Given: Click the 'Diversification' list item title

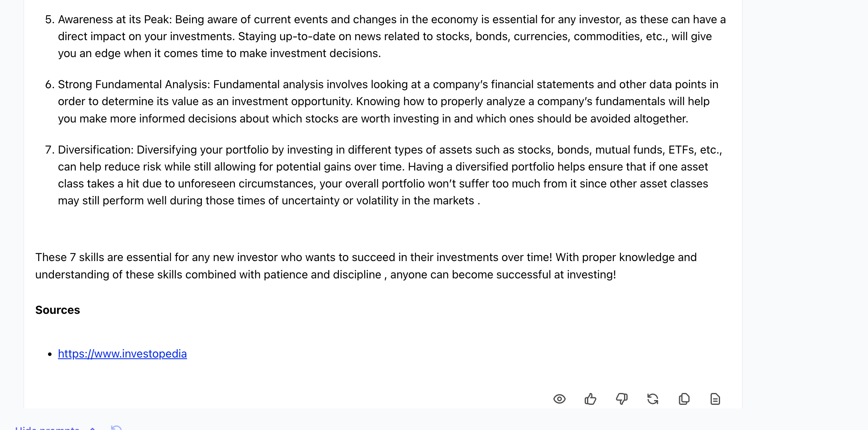Looking at the screenshot, I should (96, 150).
